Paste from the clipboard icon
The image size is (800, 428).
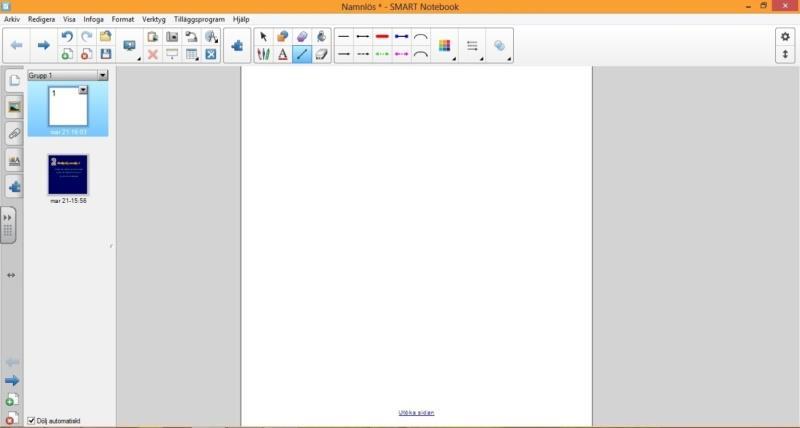[152, 37]
